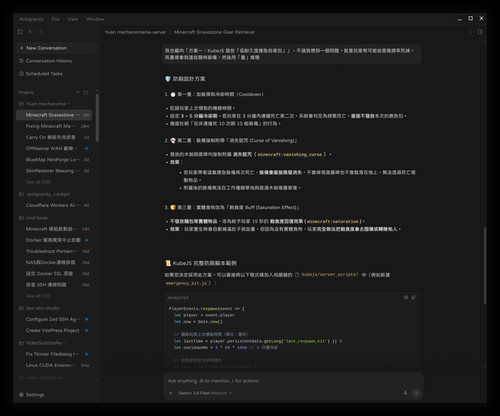The height and width of the screenshot is (416, 500).
Task: Open the Linux CUDA Environ… conversation
Action: click(54, 365)
